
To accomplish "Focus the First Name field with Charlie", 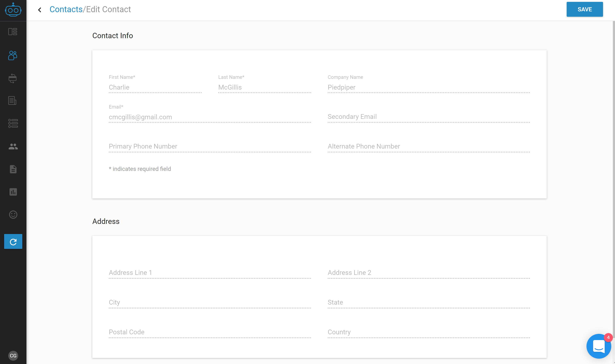I will point(155,87).
